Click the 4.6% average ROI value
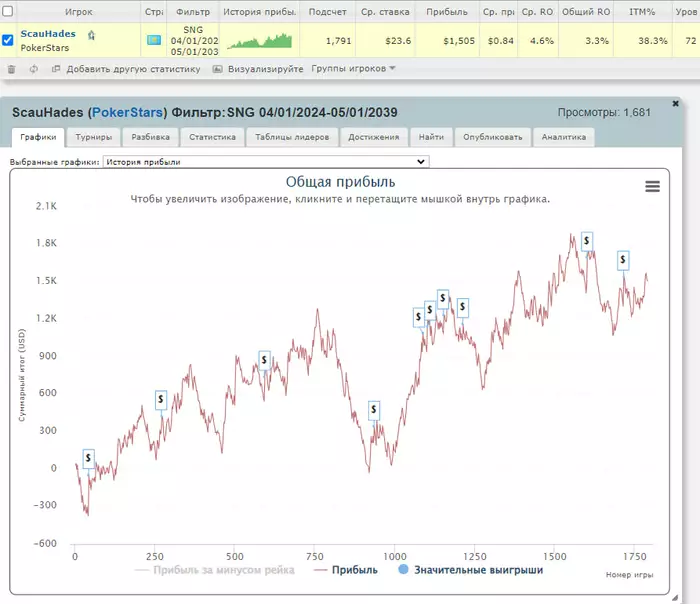 pos(542,41)
